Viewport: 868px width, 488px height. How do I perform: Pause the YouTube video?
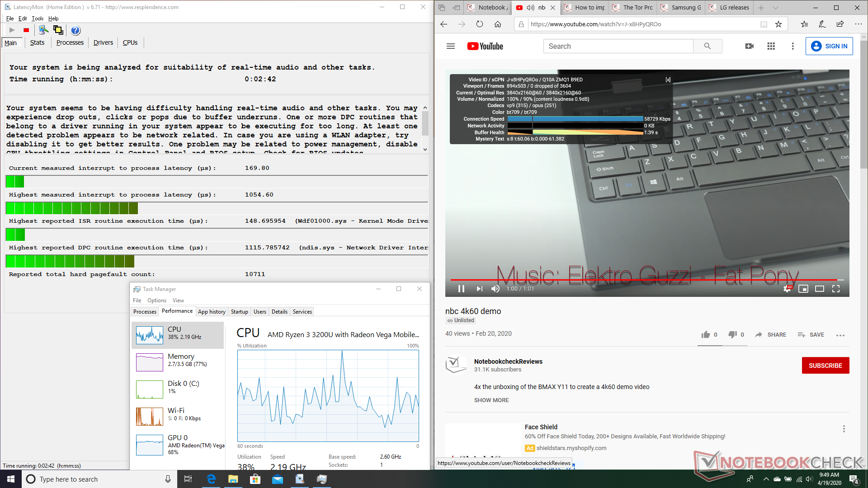(461, 289)
